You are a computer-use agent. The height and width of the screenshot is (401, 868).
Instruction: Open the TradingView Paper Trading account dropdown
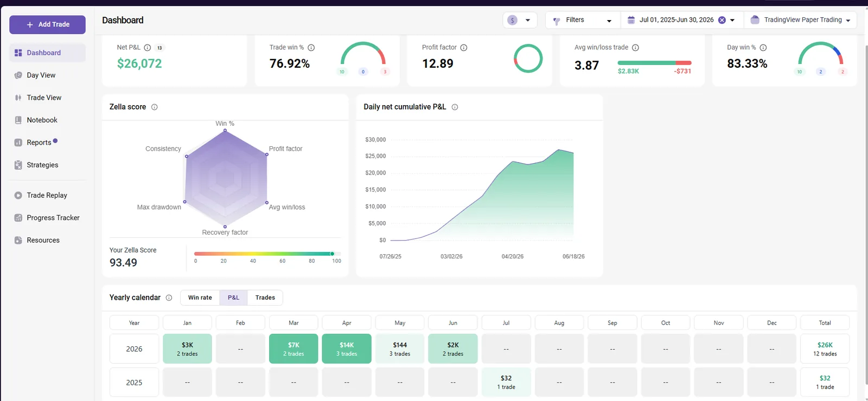point(800,20)
